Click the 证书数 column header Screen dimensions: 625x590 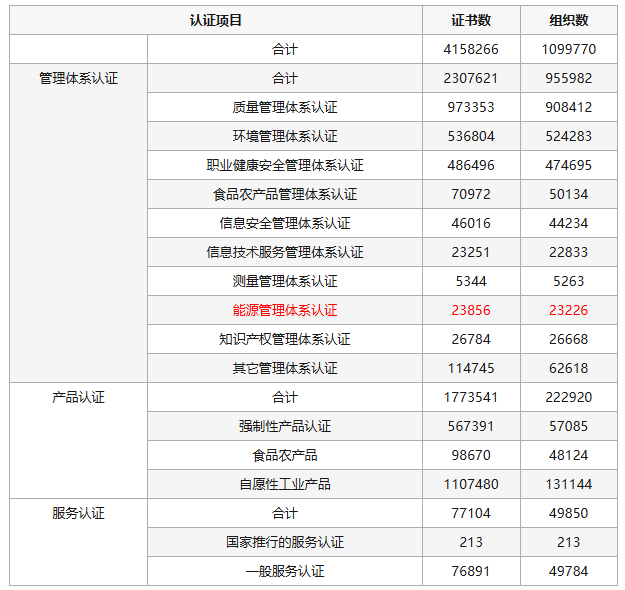click(x=470, y=20)
